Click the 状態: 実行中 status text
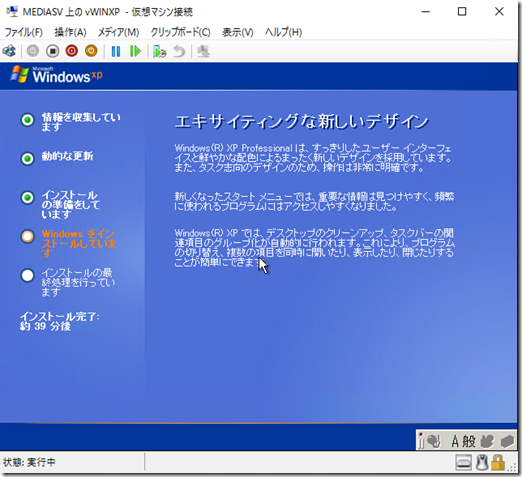Viewport: 522px width, 477px height. tap(29, 462)
